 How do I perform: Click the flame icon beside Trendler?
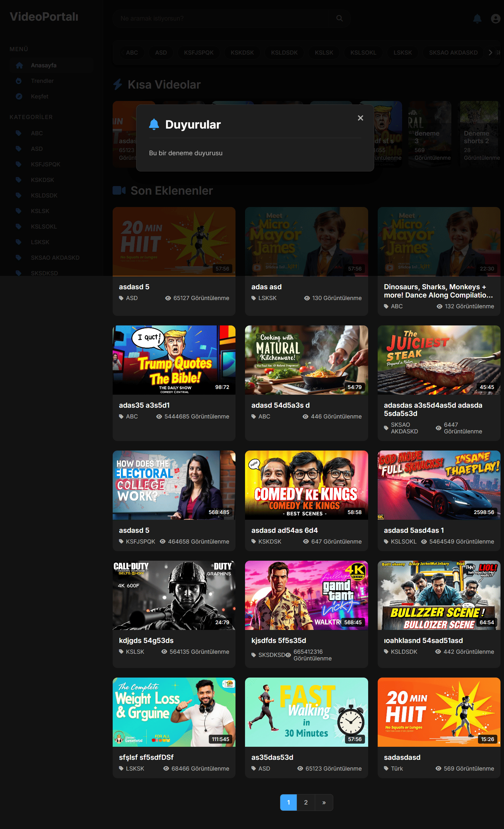pyautogui.click(x=19, y=81)
